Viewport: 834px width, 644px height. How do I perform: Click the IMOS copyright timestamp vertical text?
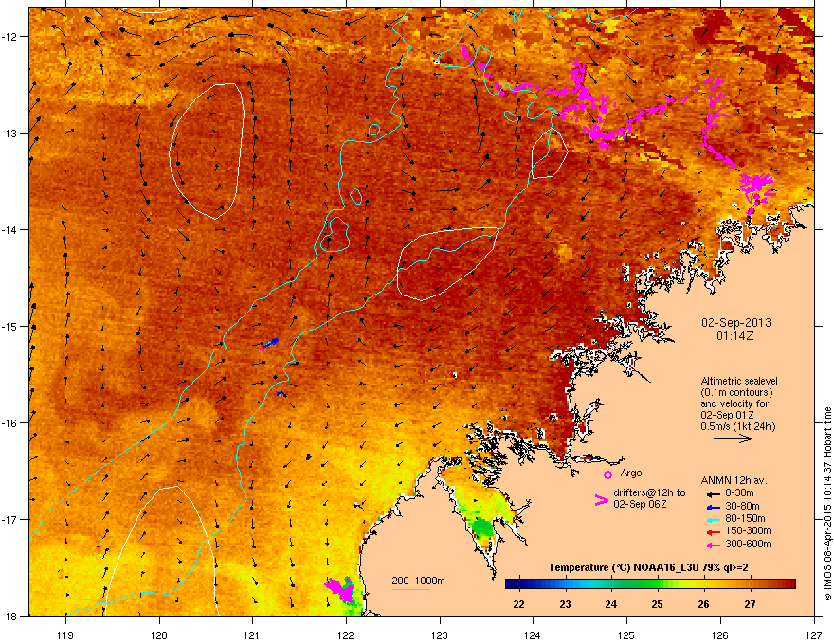pyautogui.click(x=827, y=504)
